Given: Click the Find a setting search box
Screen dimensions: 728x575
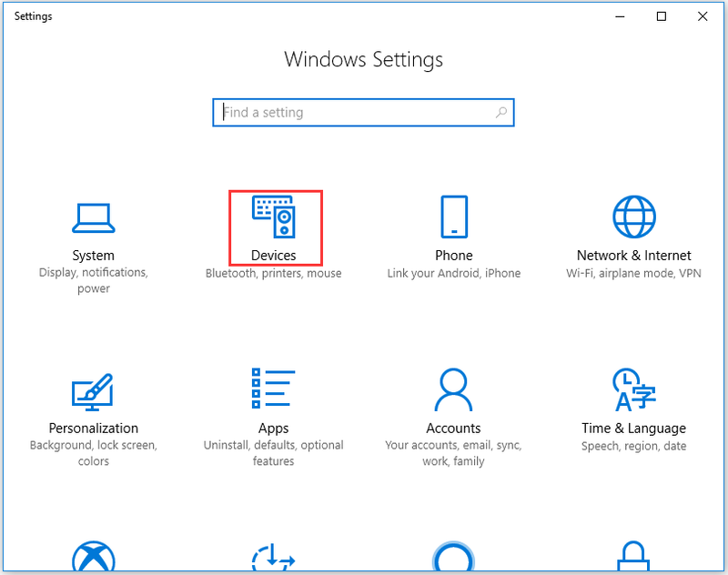Looking at the screenshot, I should (363, 112).
